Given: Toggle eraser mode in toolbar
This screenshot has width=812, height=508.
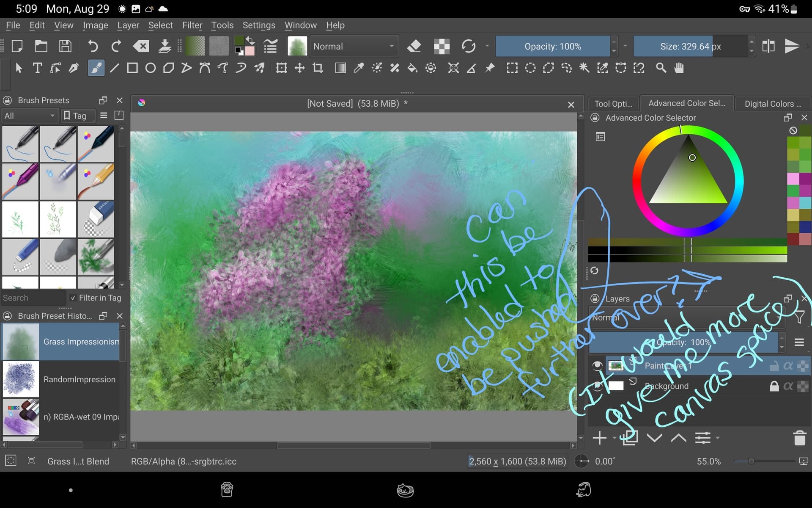Looking at the screenshot, I should click(414, 46).
